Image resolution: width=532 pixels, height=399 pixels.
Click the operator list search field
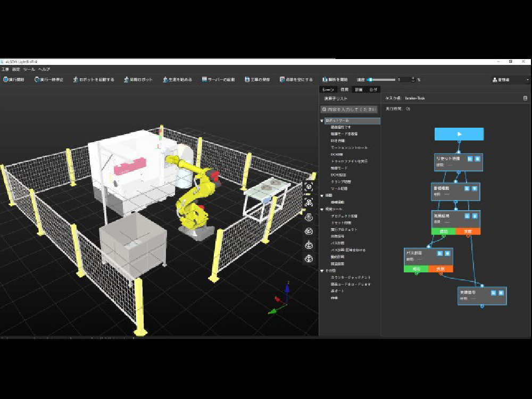pyautogui.click(x=350, y=109)
